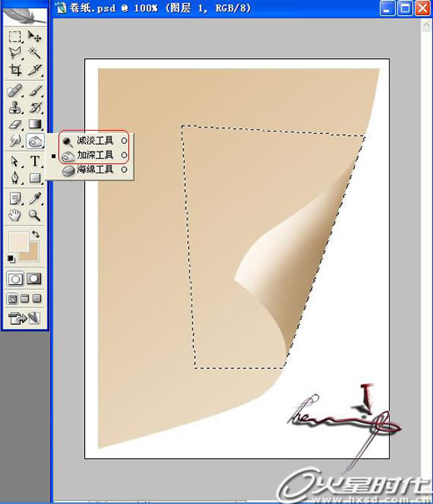This screenshot has width=433, height=504.
Task: Switch to Standard Screen mode
Action: (12, 299)
